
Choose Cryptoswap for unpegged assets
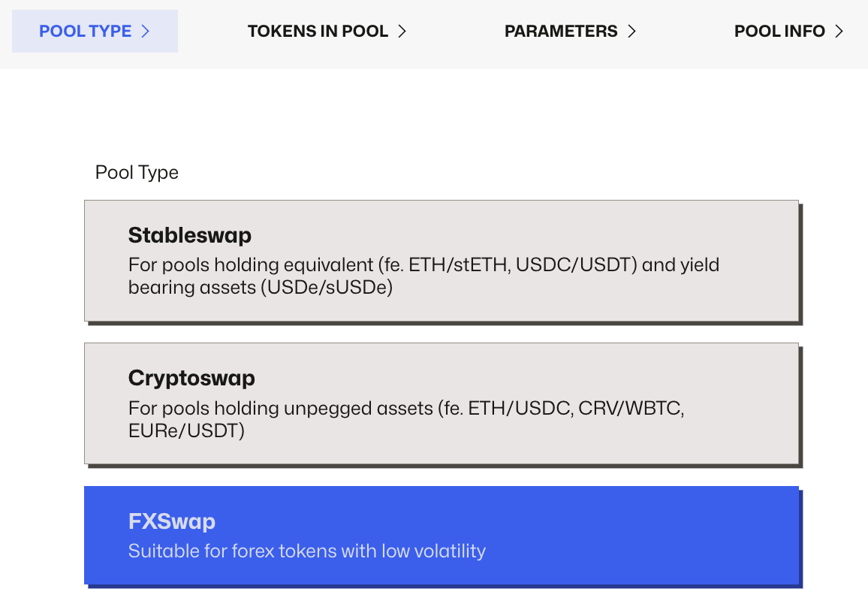tap(442, 403)
